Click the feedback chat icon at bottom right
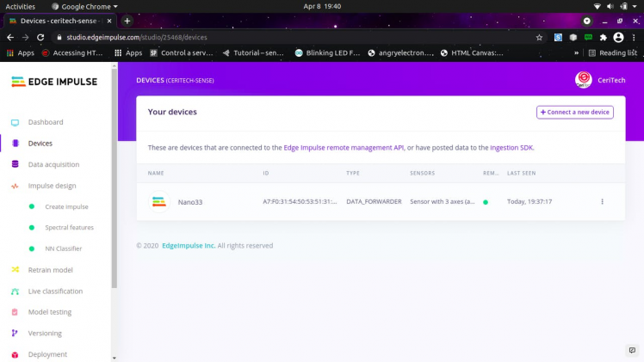 (x=632, y=351)
